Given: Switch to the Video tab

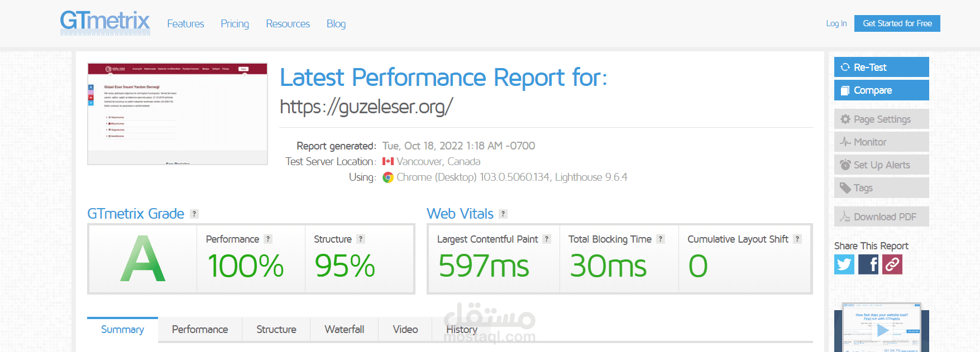Looking at the screenshot, I should [405, 330].
